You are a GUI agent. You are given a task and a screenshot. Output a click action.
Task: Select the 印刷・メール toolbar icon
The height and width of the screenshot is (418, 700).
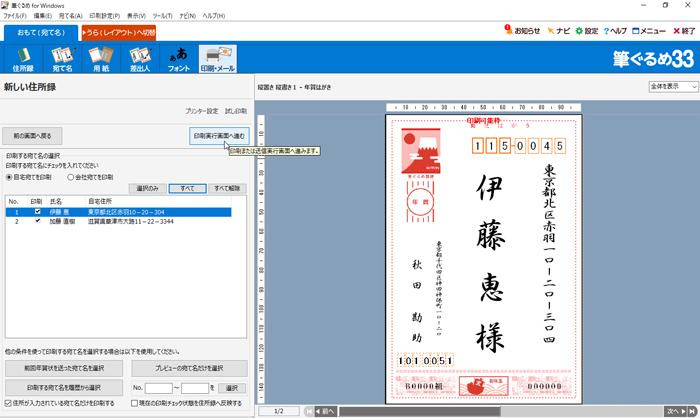coord(217,58)
